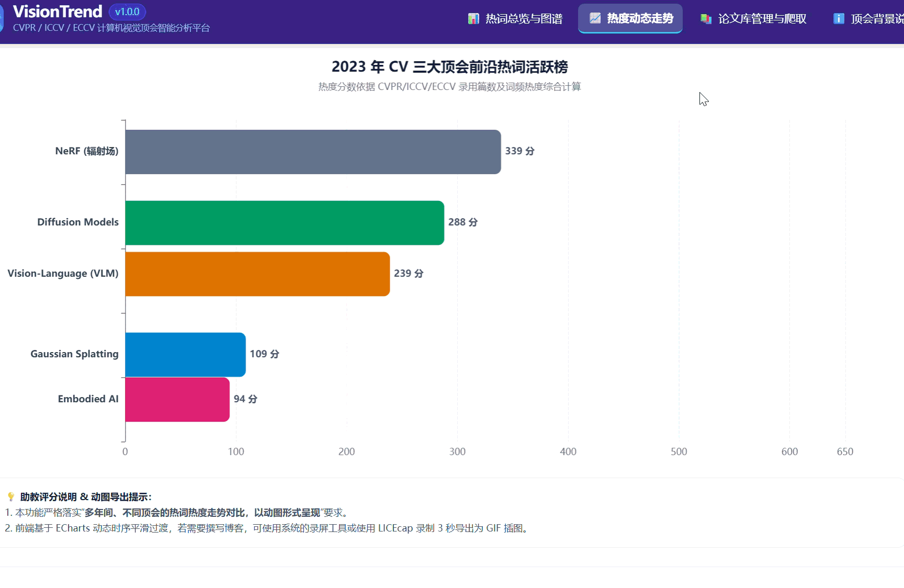Click the '助教评分说明 & 动图导出提示' heading

point(86,497)
